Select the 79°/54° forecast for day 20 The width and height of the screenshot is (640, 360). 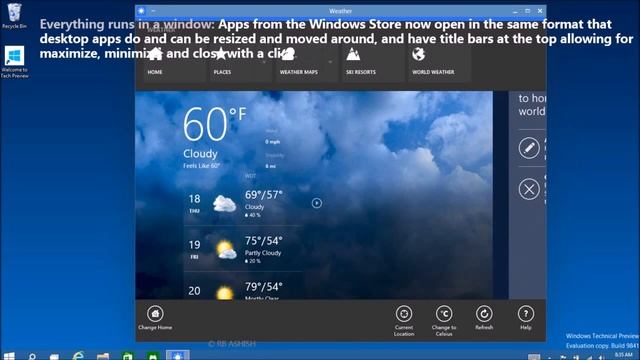(x=243, y=287)
